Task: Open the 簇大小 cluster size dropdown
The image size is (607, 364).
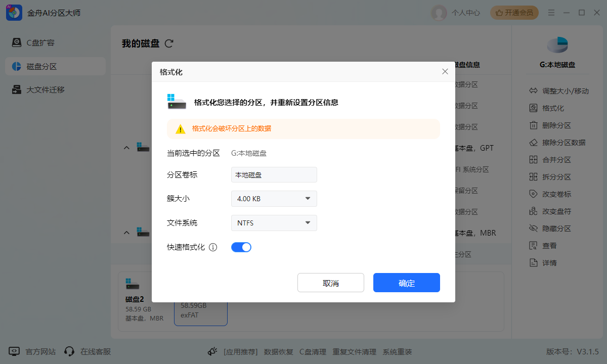Action: [x=274, y=199]
